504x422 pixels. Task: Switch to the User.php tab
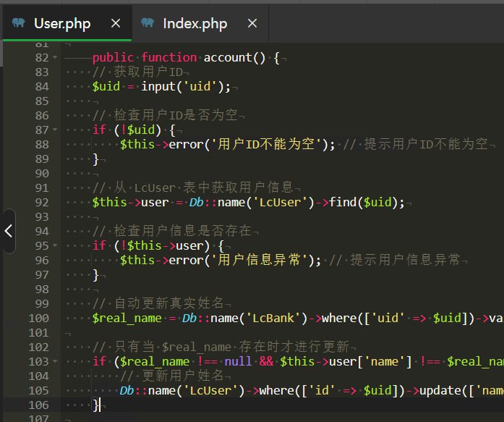(62, 23)
